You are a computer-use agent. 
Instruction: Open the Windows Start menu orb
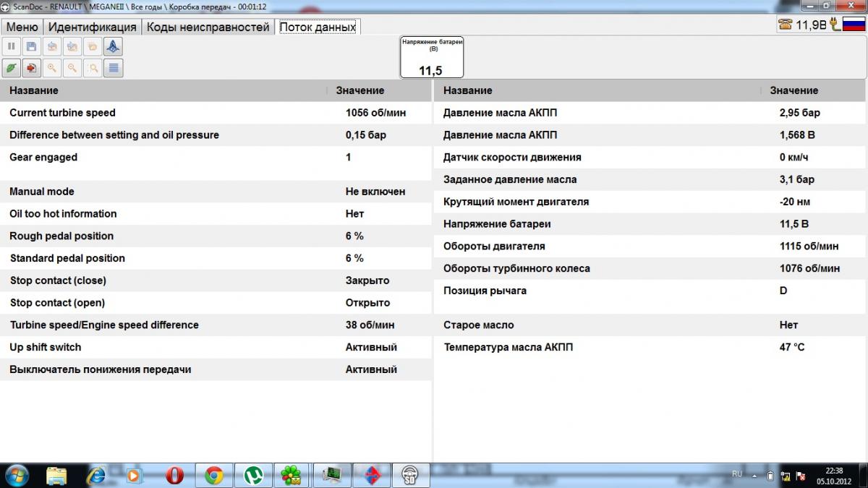tap(16, 475)
